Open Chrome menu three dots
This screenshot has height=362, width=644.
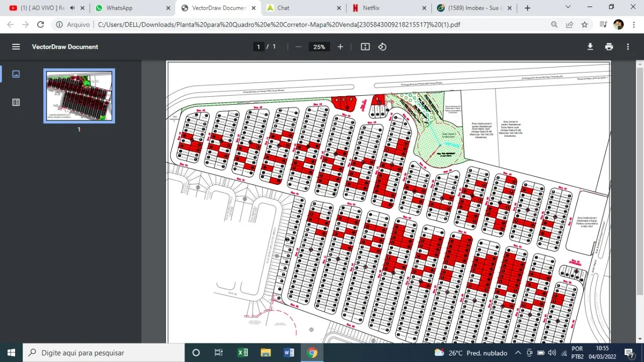pos(634,24)
